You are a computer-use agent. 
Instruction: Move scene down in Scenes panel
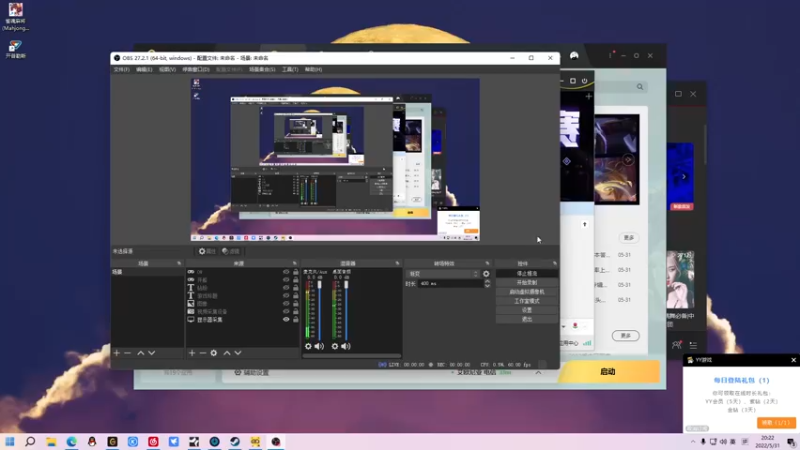152,353
